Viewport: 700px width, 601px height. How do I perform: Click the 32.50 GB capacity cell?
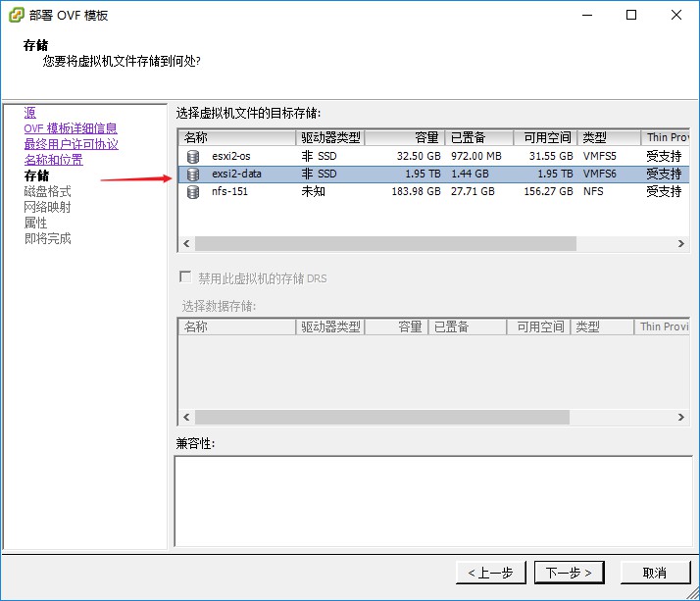tap(419, 156)
